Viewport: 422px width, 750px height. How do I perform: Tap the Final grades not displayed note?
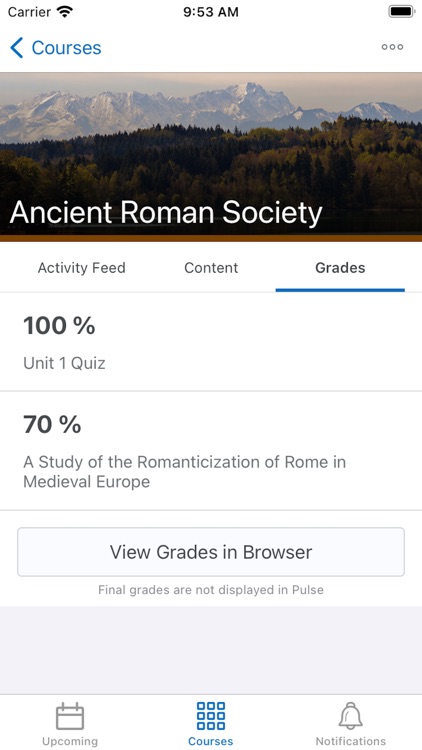[x=211, y=590]
